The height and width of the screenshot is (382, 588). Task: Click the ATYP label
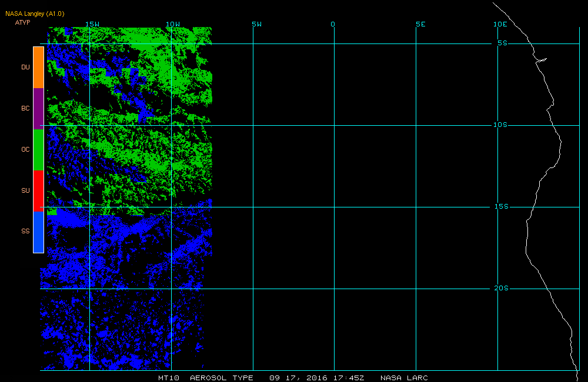point(22,22)
